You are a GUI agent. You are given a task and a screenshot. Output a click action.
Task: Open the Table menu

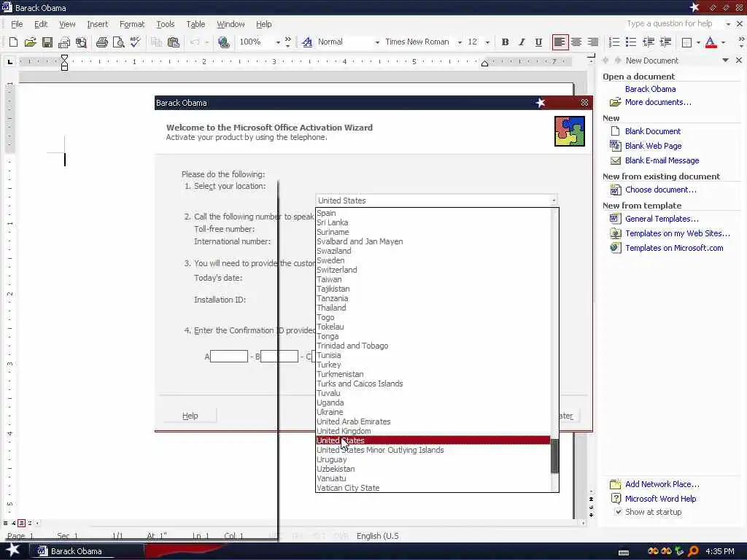pyautogui.click(x=196, y=24)
